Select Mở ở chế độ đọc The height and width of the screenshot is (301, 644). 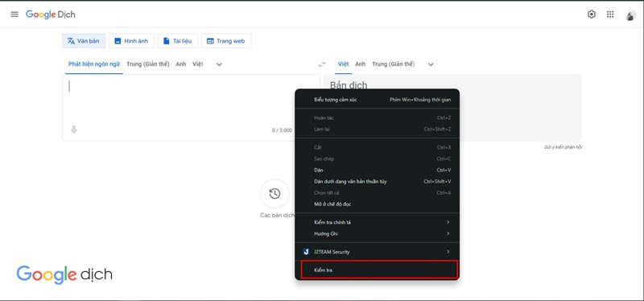(x=377, y=204)
